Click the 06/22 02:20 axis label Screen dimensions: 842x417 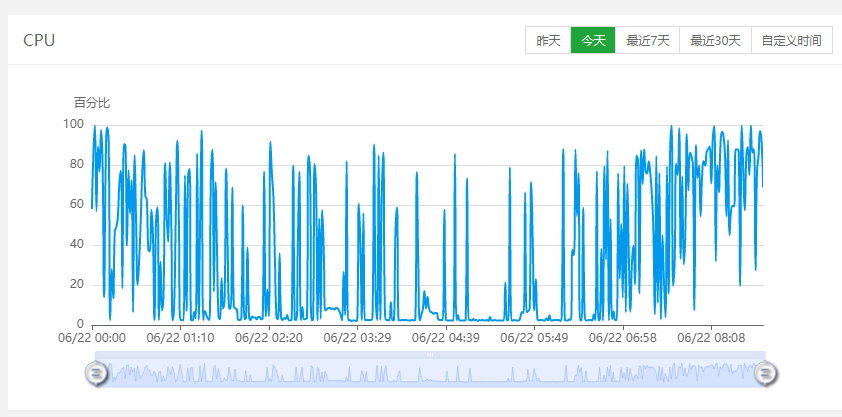click(269, 338)
